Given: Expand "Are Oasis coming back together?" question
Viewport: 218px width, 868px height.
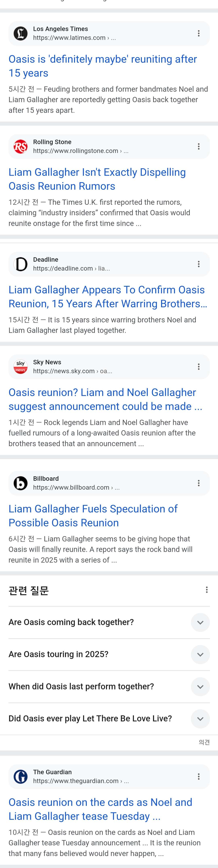Looking at the screenshot, I should pyautogui.click(x=200, y=622).
